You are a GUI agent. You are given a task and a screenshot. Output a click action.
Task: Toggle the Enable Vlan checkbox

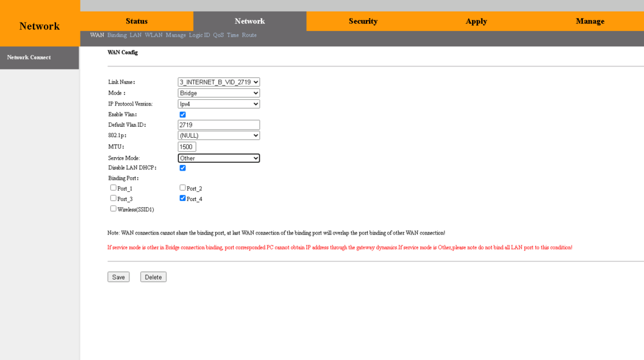tap(182, 115)
